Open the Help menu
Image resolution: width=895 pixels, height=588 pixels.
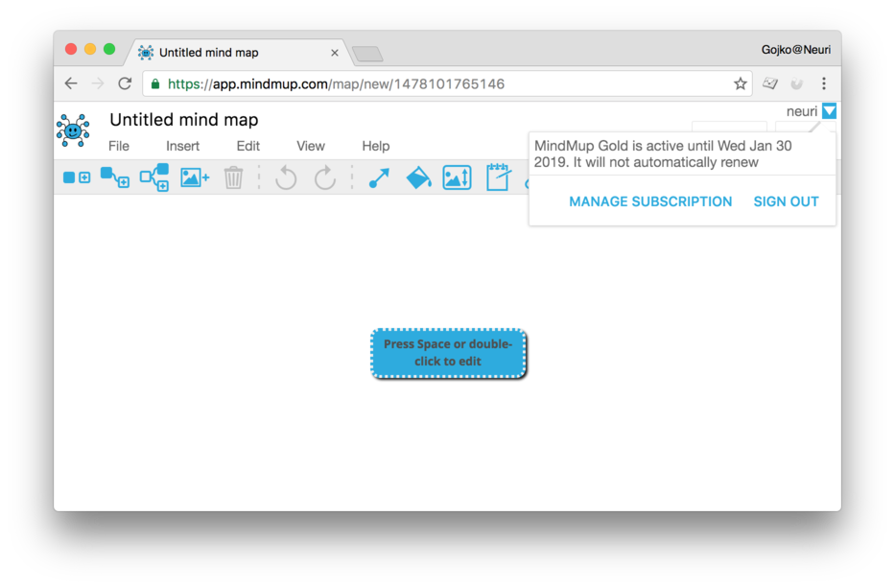pos(376,146)
